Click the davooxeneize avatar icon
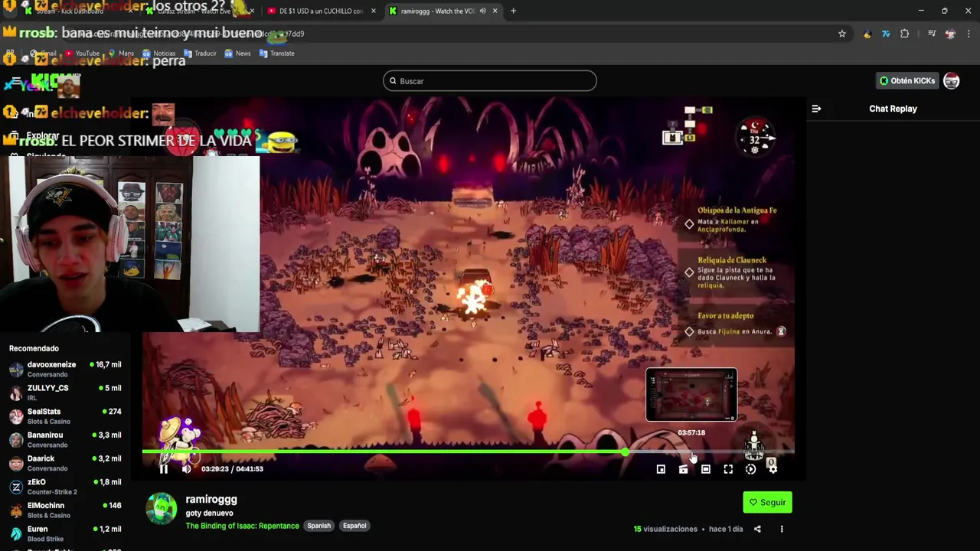The width and height of the screenshot is (980, 551). [16, 370]
